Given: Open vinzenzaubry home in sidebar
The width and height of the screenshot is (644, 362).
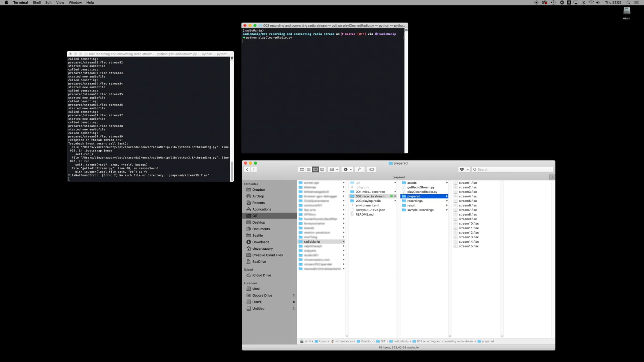Looking at the screenshot, I should pyautogui.click(x=262, y=249).
